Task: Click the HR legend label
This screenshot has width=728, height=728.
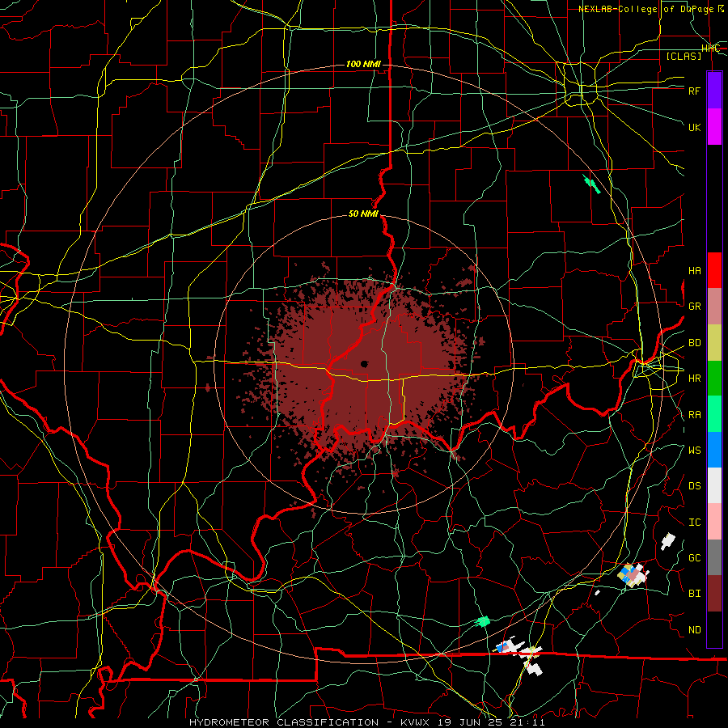Action: click(694, 379)
